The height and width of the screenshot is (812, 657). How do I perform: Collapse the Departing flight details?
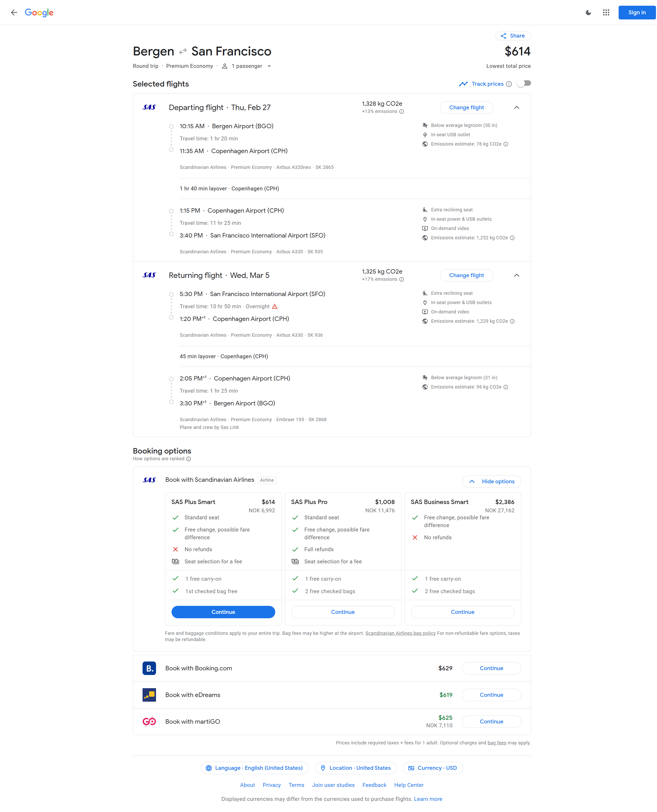(517, 107)
